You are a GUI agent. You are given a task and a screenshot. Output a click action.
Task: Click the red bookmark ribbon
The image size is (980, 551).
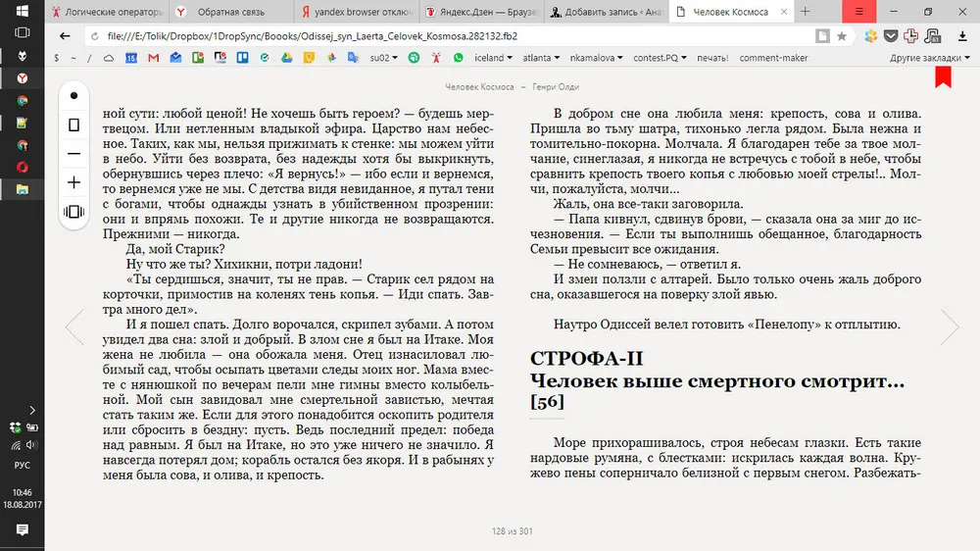tap(943, 77)
